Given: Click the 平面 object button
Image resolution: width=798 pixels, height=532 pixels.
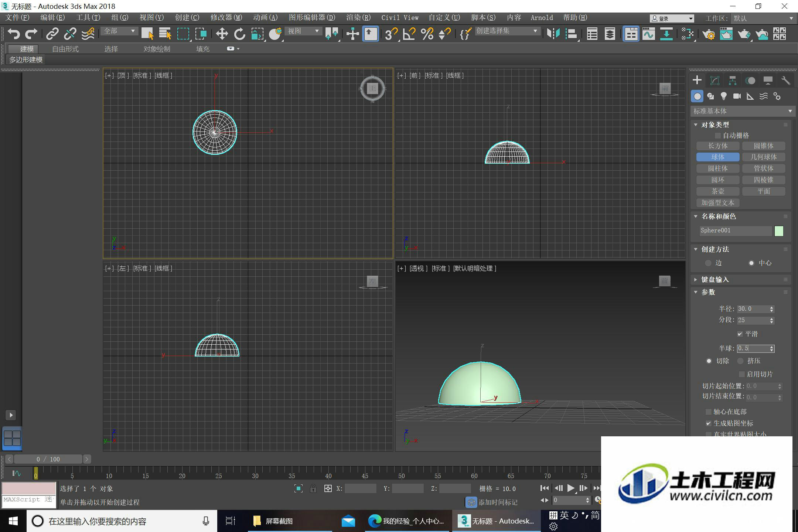Looking at the screenshot, I should (764, 191).
